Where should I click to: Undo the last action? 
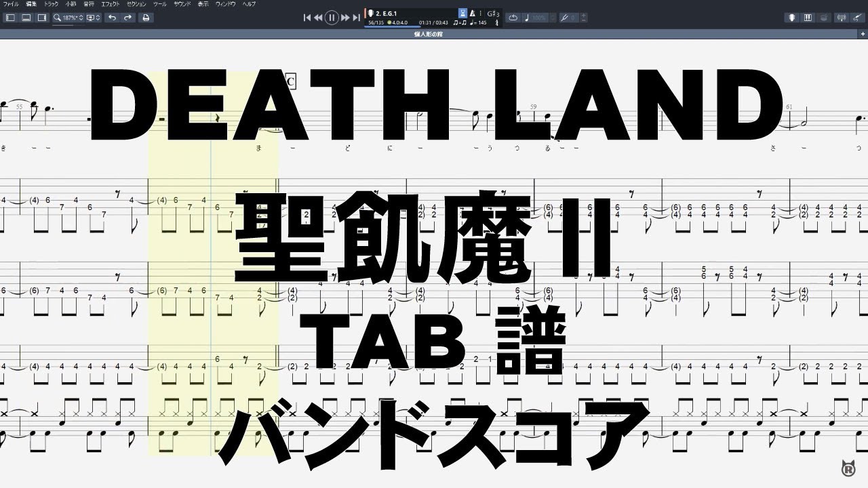(113, 18)
